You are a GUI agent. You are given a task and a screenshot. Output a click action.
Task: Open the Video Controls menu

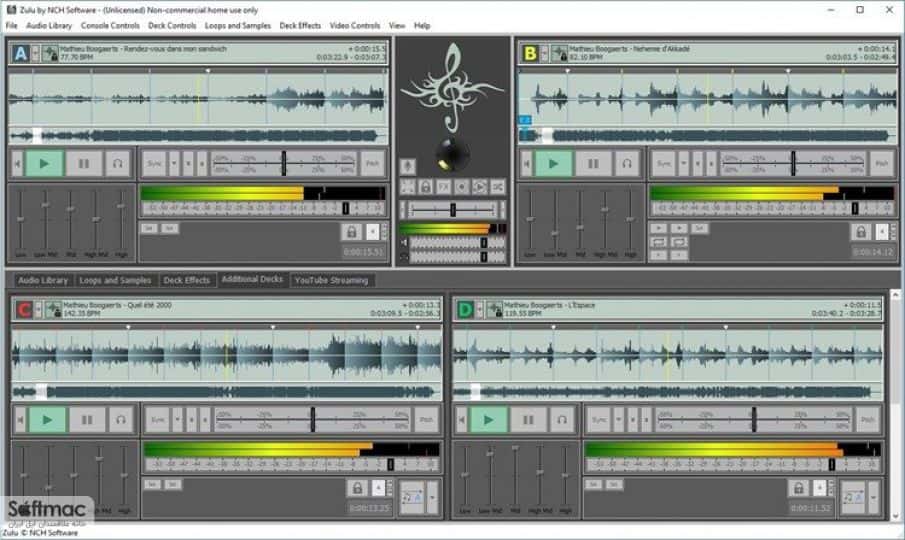tap(354, 25)
